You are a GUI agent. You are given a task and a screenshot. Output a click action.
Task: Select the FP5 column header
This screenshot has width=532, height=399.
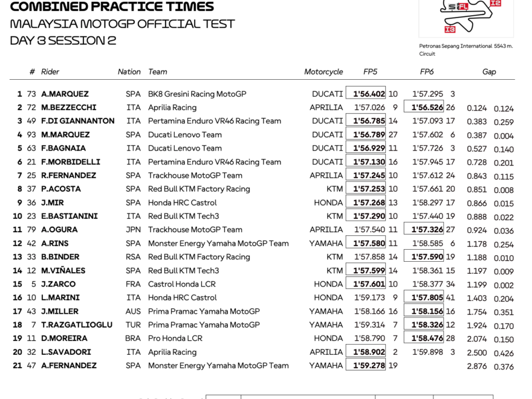tap(370, 71)
